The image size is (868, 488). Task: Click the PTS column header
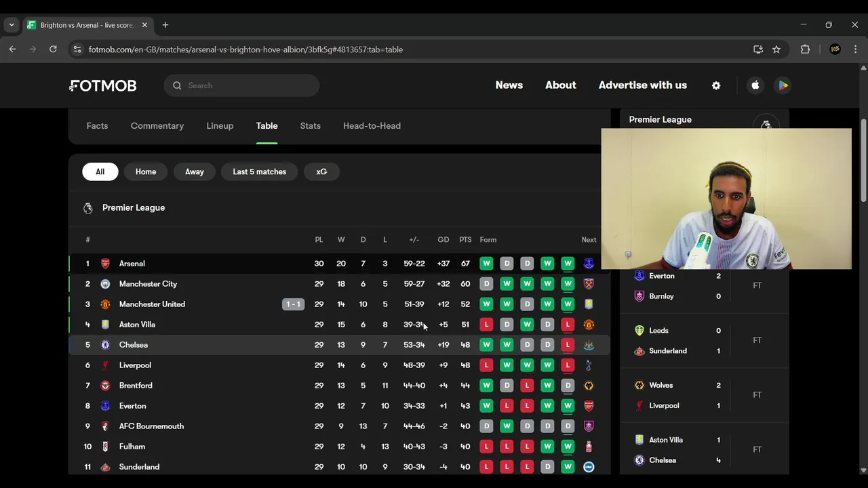pyautogui.click(x=465, y=240)
